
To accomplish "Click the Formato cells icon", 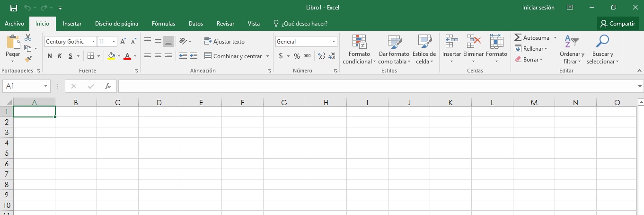I will (496, 42).
